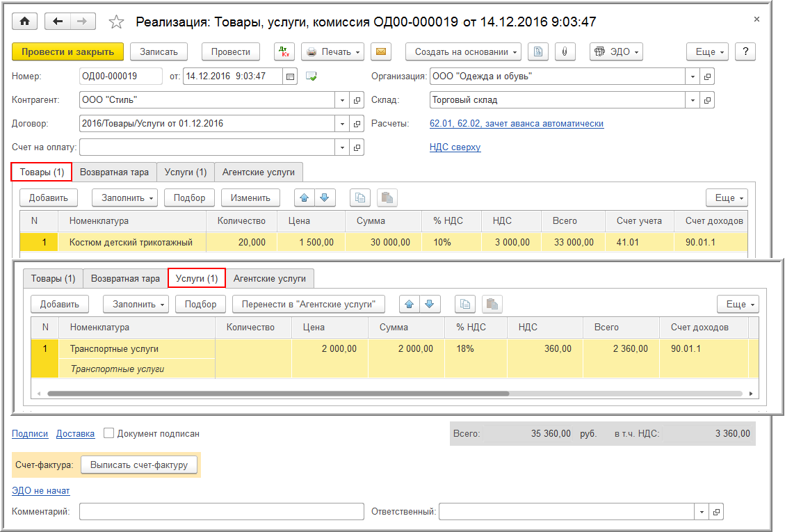Click Провести и закрыть button
This screenshot has width=785, height=532.
click(x=67, y=51)
